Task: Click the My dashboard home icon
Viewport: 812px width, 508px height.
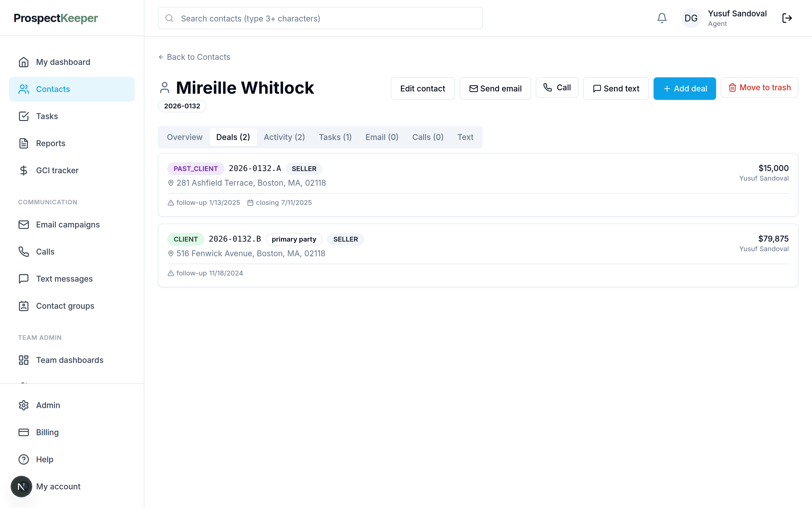Action: pyautogui.click(x=23, y=62)
